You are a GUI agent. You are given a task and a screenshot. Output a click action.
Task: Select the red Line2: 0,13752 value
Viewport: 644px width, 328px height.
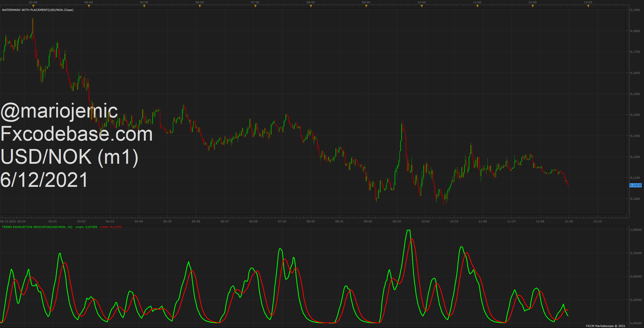[111, 227]
